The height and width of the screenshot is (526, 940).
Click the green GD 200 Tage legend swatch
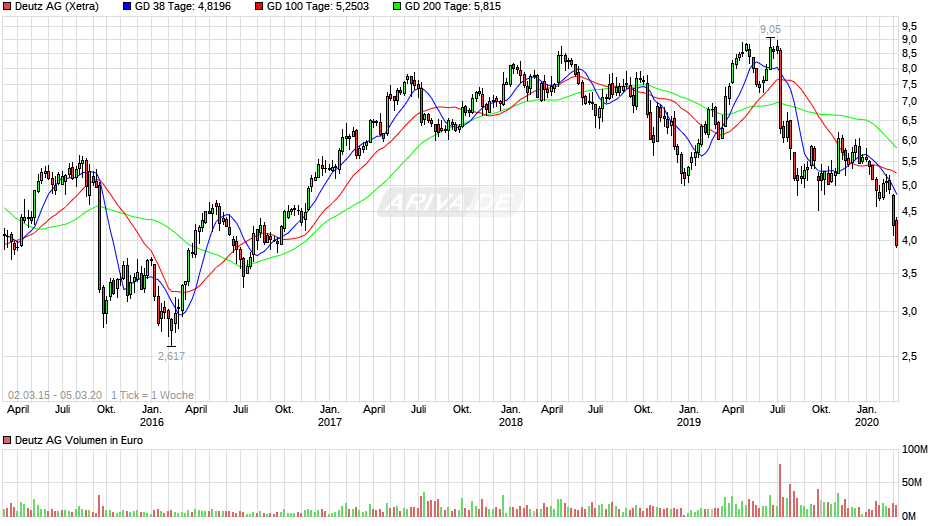pos(397,7)
